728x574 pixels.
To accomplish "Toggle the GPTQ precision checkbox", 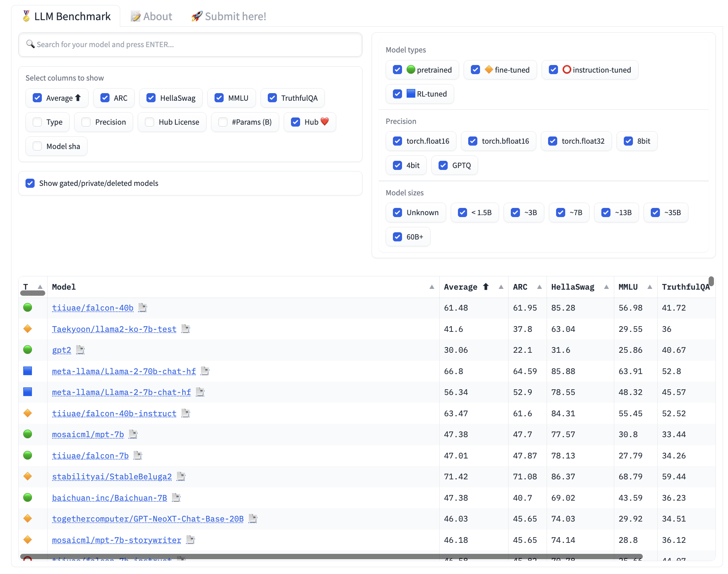I will coord(443,165).
